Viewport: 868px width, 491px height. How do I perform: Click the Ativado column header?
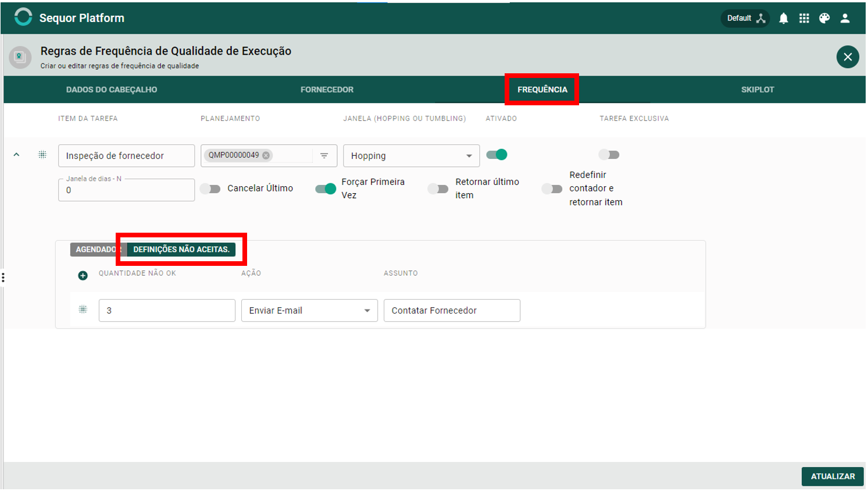(501, 119)
